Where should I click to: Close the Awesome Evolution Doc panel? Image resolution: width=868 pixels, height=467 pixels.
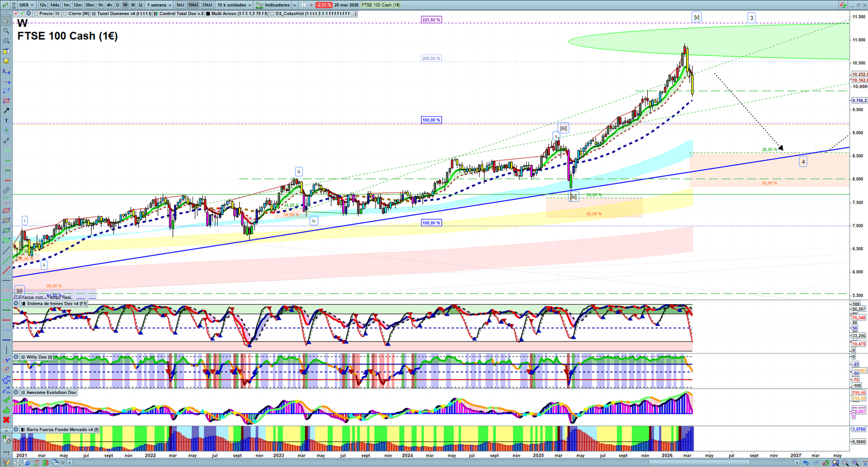[x=16, y=392]
